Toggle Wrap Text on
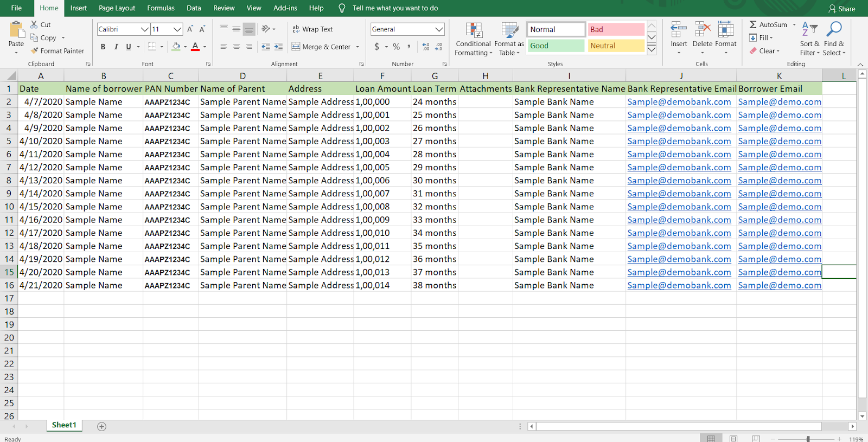 312,29
